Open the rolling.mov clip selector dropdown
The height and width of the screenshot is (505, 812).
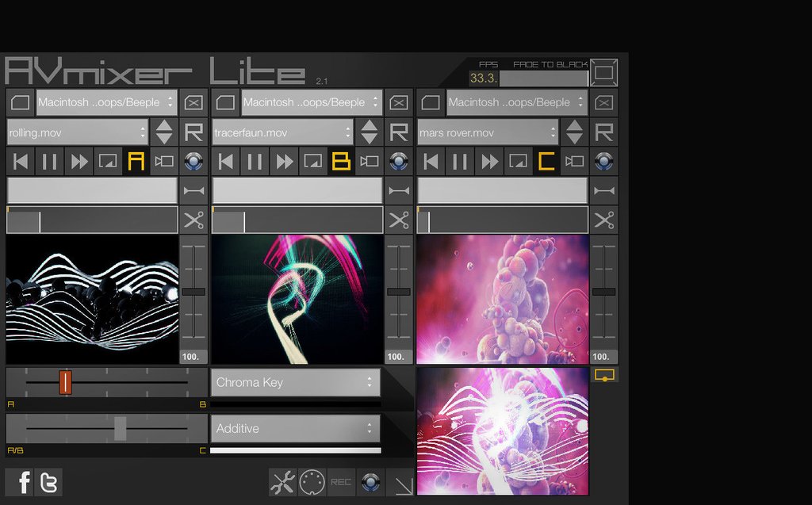pyautogui.click(x=78, y=132)
